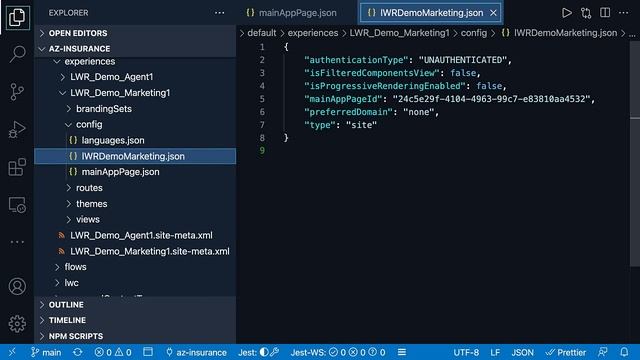Open the Explorer view in activity bar
The height and width of the screenshot is (360, 640).
coord(17,17)
